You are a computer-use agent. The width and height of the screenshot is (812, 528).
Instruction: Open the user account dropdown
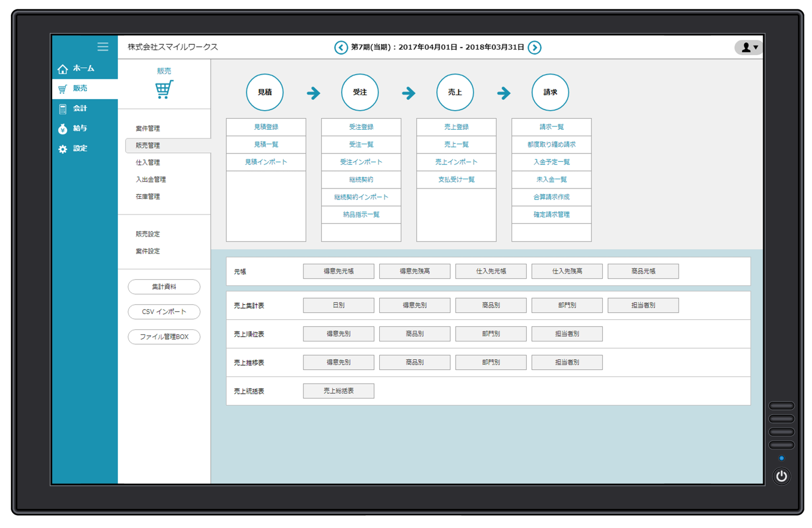click(749, 48)
